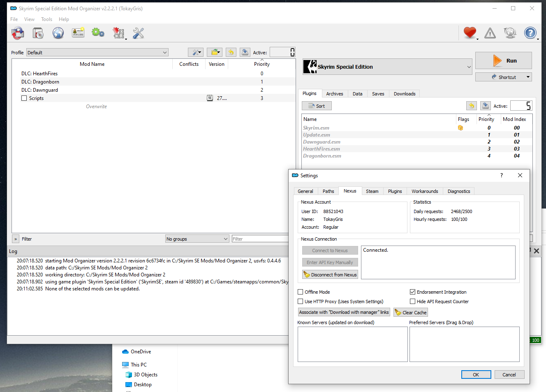Open the blue Help question icon
This screenshot has height=392, width=546.
click(530, 33)
